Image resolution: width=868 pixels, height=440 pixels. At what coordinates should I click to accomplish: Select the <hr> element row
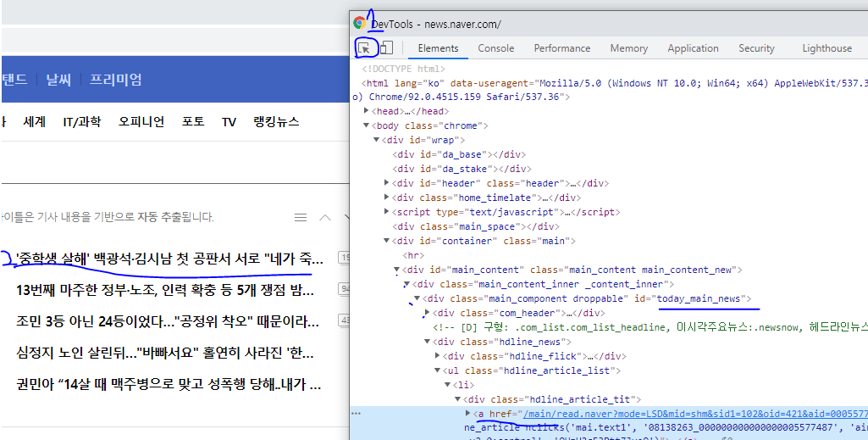coord(413,255)
